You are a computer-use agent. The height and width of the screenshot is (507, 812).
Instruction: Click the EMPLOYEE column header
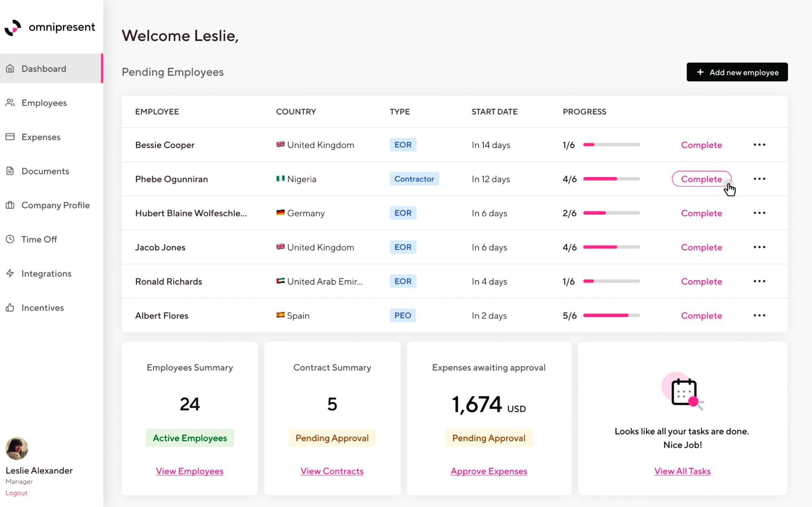pyautogui.click(x=157, y=111)
